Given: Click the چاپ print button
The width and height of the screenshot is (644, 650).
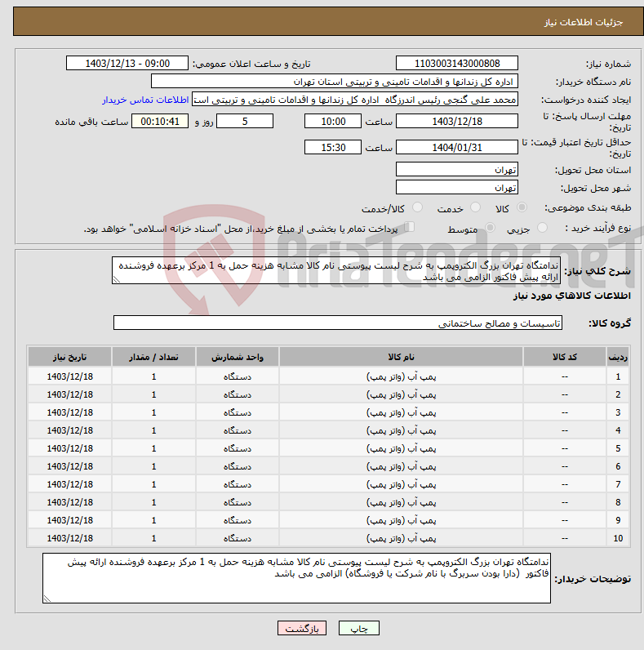Looking at the screenshot, I should (x=359, y=628).
